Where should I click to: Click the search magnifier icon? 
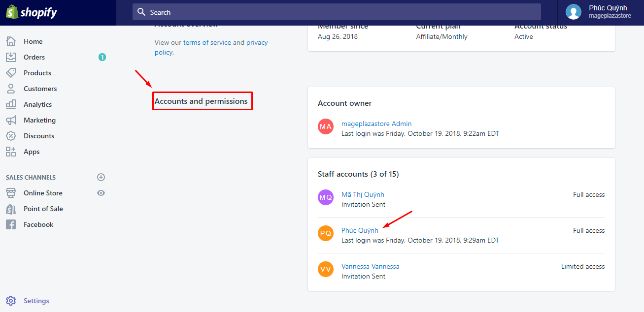click(141, 12)
